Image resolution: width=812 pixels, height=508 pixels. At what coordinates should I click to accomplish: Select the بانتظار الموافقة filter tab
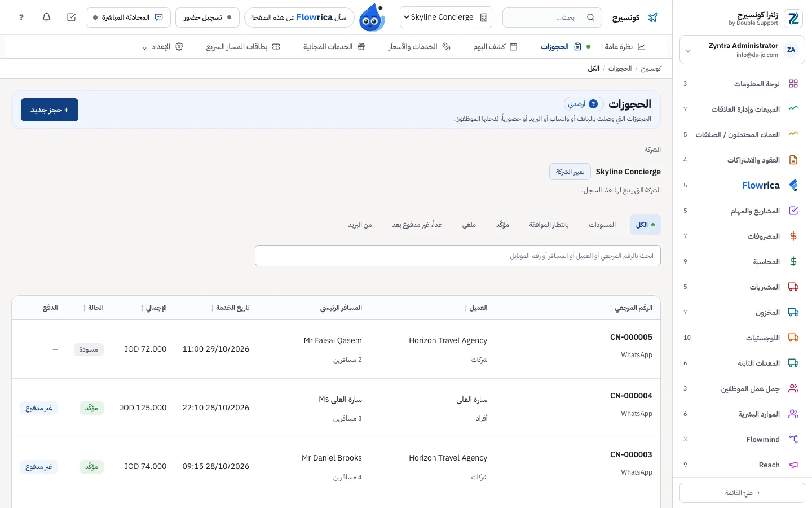(549, 225)
